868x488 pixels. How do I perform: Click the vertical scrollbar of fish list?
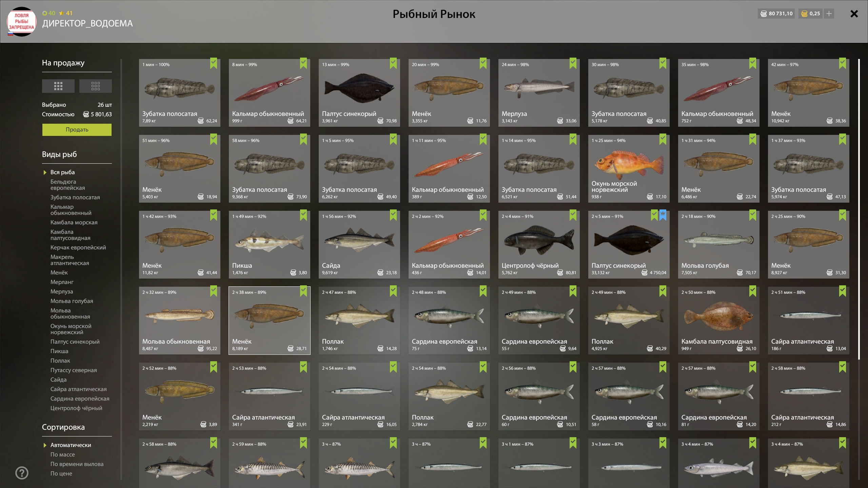[859, 209]
